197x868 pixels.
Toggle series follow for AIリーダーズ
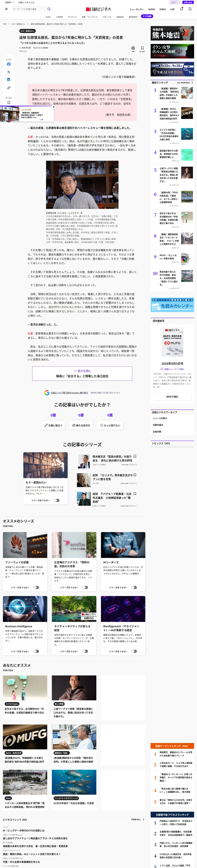134,587
